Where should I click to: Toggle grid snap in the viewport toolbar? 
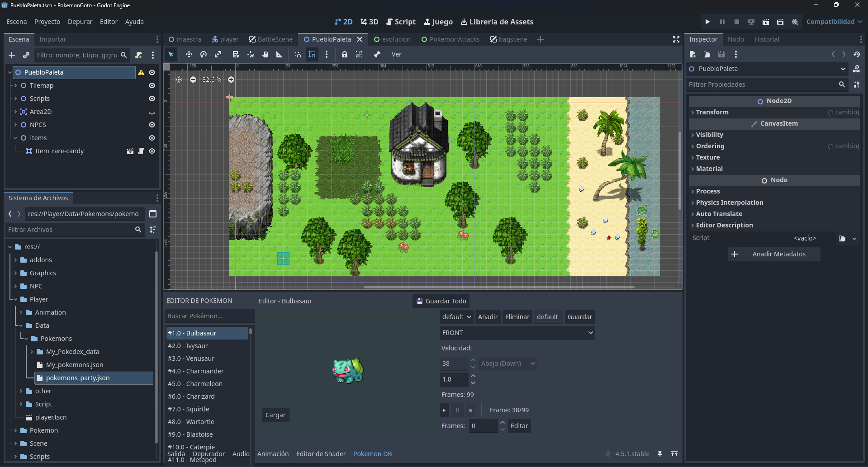(312, 54)
